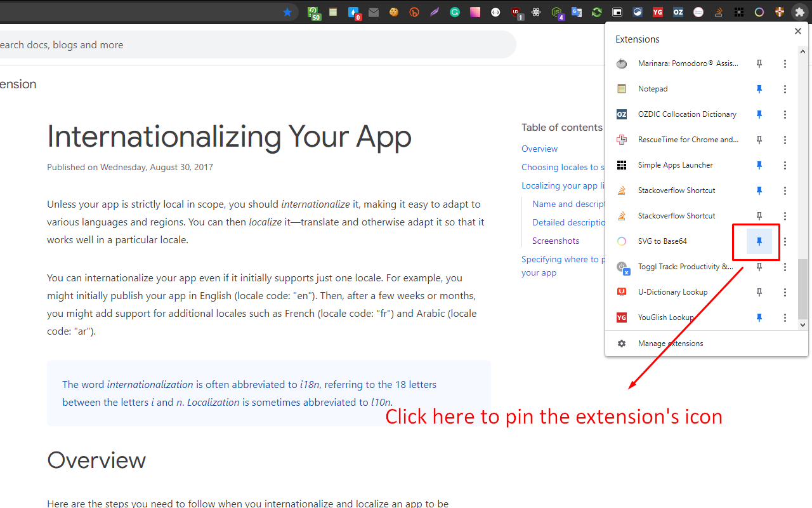Open Manage extensions
The height and width of the screenshot is (508, 812).
point(670,344)
